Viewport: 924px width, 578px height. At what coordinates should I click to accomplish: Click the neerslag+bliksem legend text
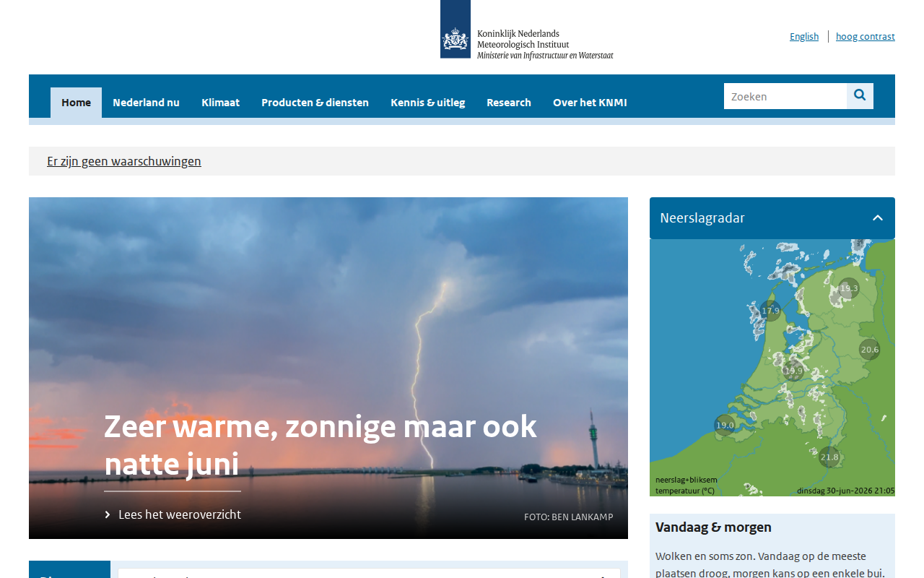tap(687, 480)
